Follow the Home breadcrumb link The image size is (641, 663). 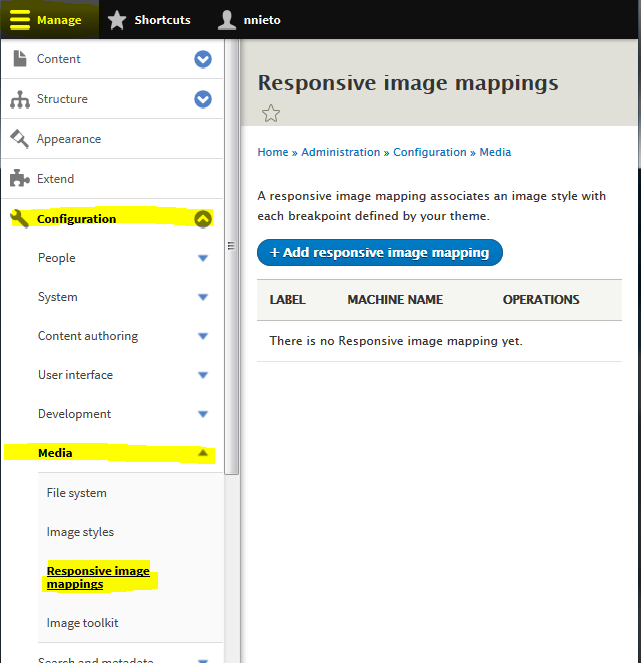pos(273,152)
